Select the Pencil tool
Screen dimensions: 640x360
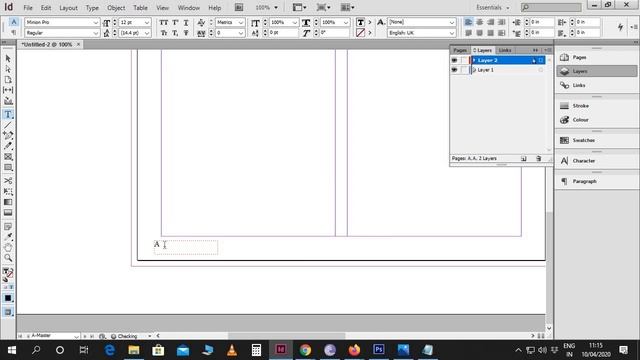[8, 146]
